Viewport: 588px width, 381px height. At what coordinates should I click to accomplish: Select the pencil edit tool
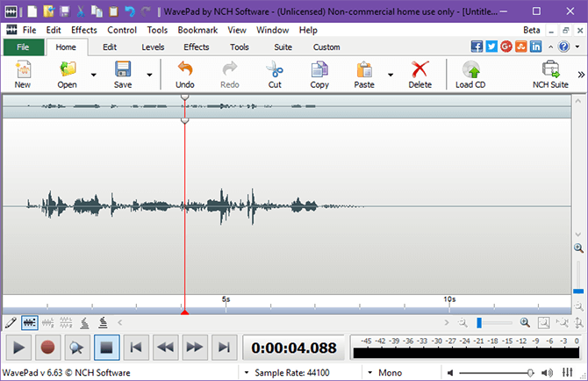[x=11, y=322]
